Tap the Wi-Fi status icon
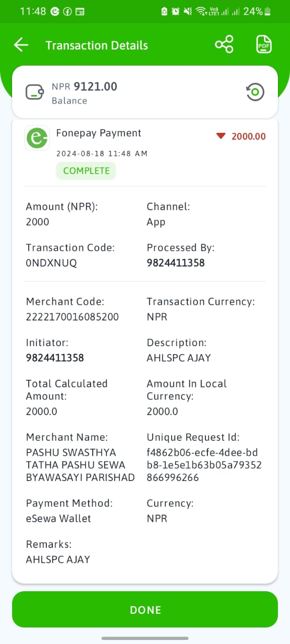Image resolution: width=290 pixels, height=644 pixels. 201,11
